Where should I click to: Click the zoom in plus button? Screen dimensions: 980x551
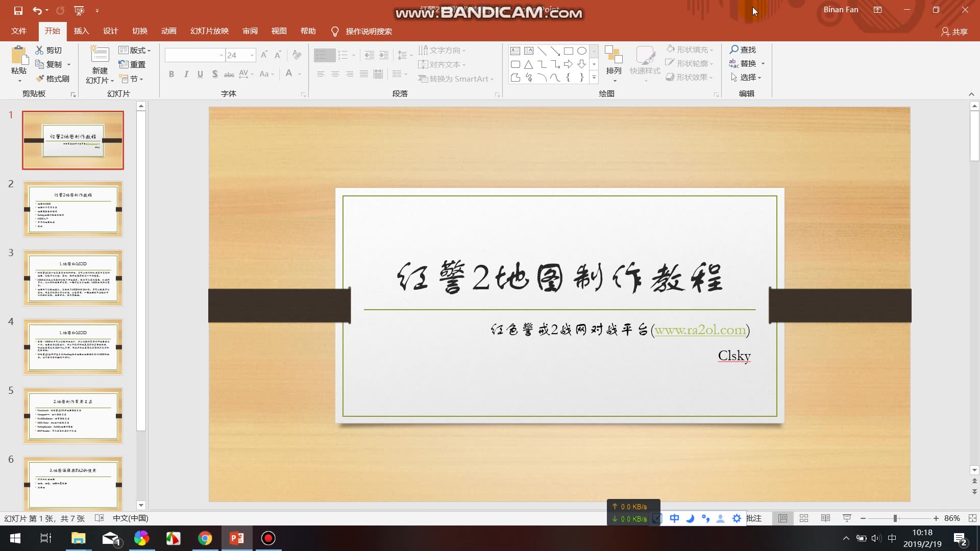tap(936, 518)
